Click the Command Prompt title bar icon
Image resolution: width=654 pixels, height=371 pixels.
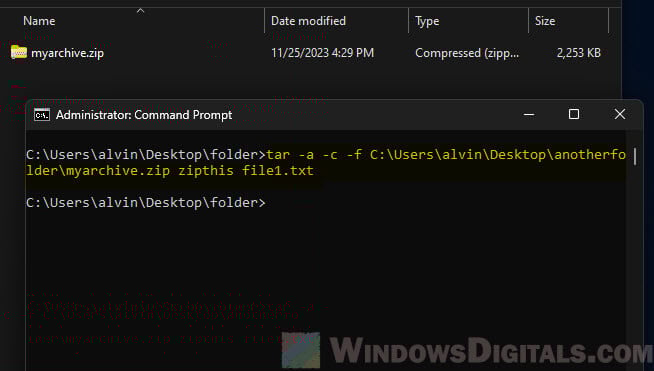(42, 115)
